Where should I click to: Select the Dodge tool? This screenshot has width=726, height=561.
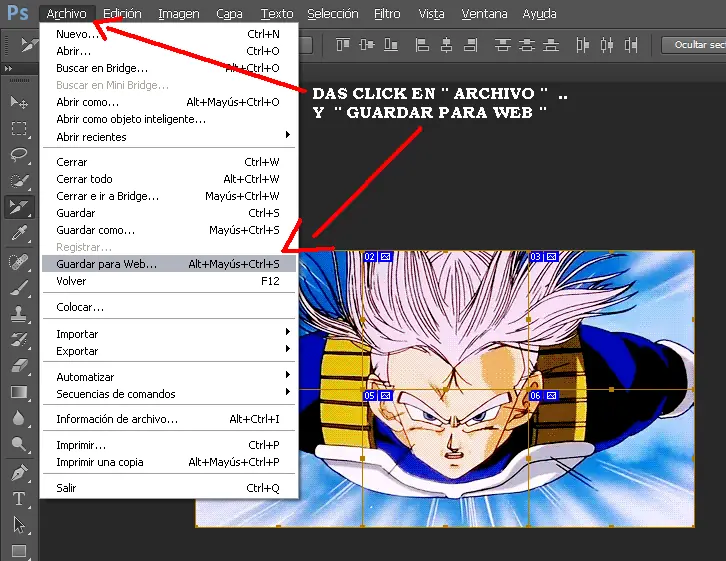pos(19,444)
